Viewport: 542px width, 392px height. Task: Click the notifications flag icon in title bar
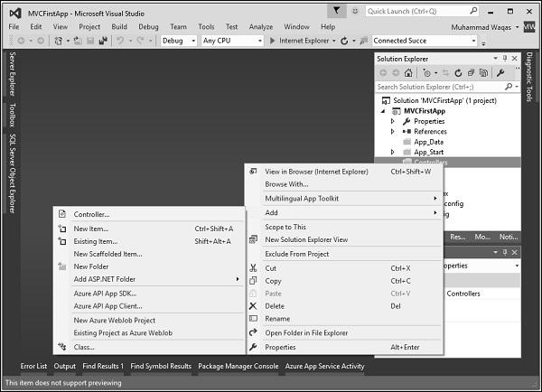[336, 11]
